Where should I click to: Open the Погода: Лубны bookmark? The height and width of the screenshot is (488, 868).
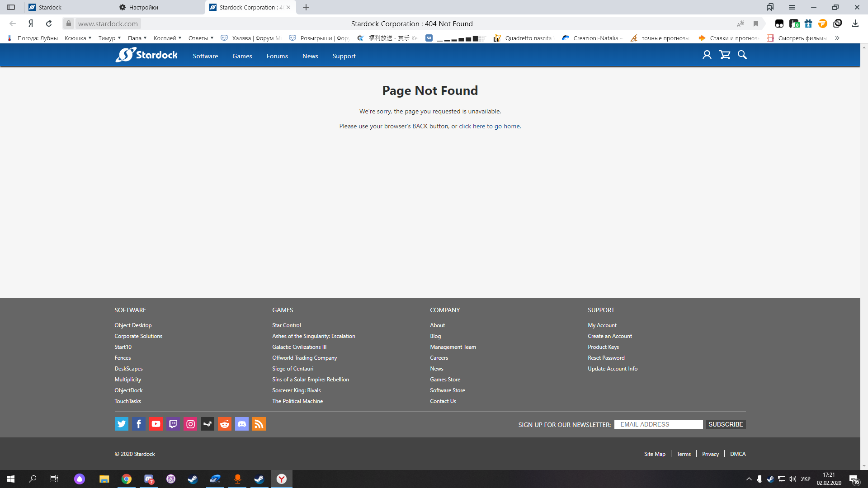[x=33, y=38]
